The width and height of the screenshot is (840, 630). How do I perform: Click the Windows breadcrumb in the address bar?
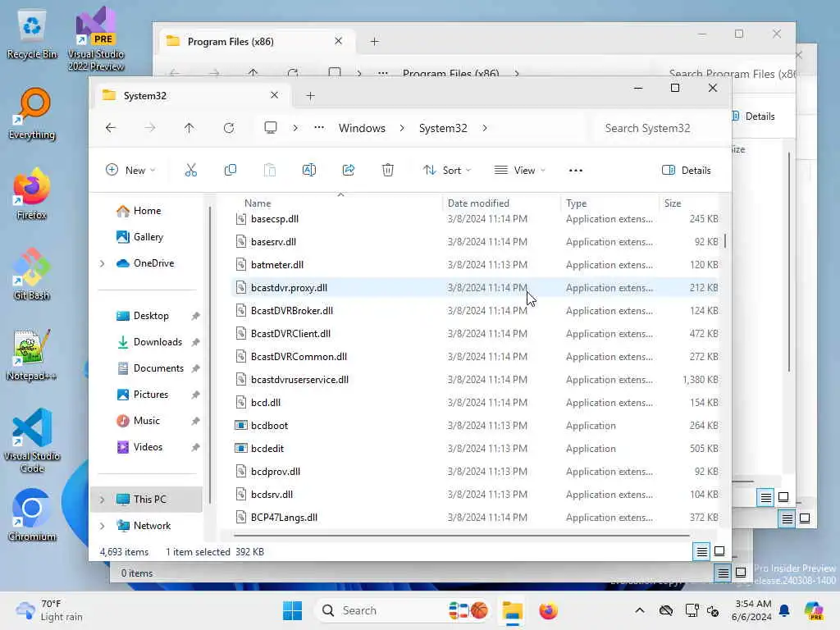pyautogui.click(x=362, y=128)
